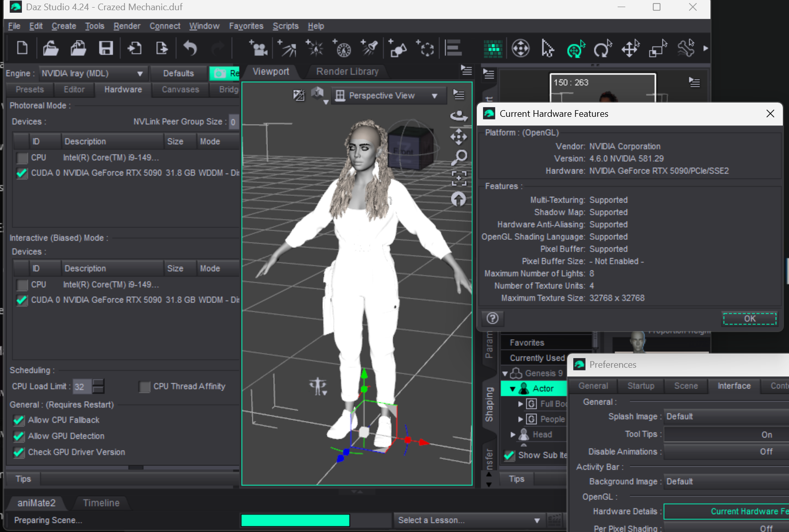The width and height of the screenshot is (789, 532).
Task: Click the Defaults button
Action: [178, 73]
